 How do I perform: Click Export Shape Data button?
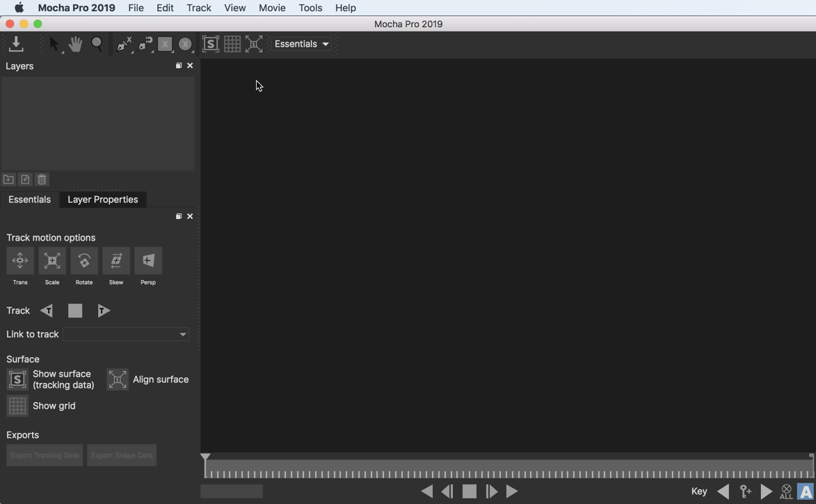coord(122,455)
